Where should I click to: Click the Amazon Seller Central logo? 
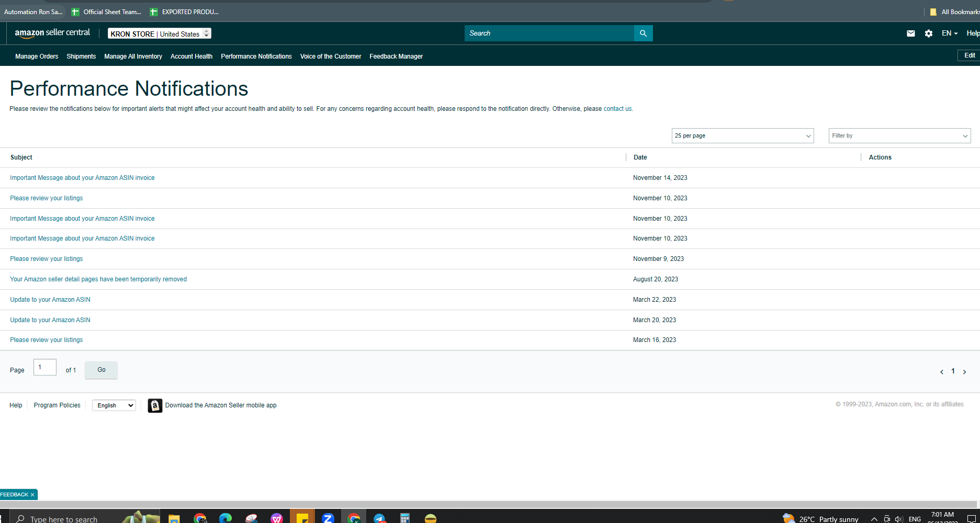click(x=52, y=33)
